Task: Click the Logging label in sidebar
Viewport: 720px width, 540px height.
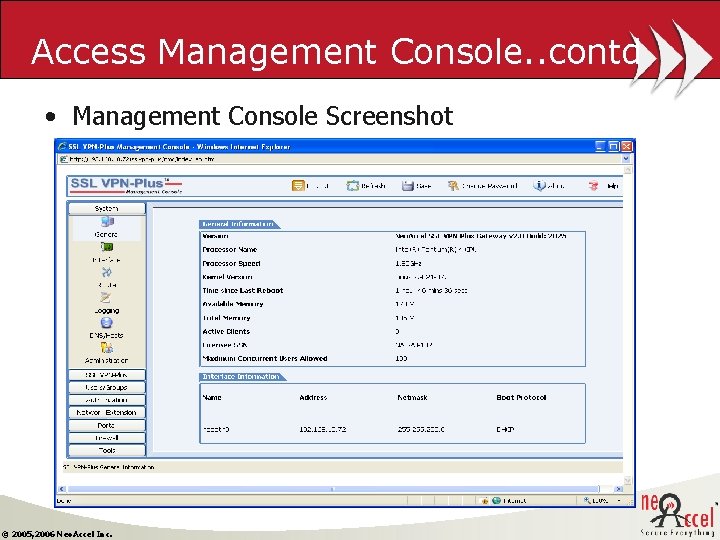Action: [107, 310]
